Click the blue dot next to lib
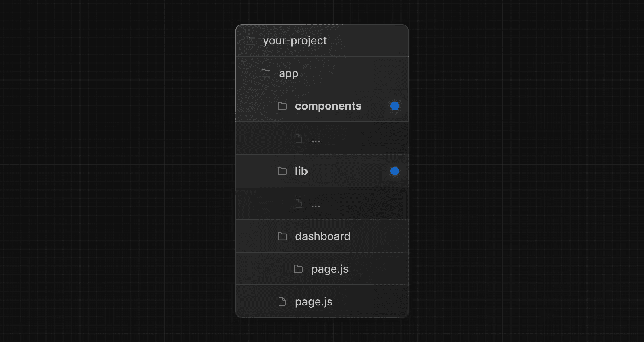The image size is (644, 342). coord(395,171)
